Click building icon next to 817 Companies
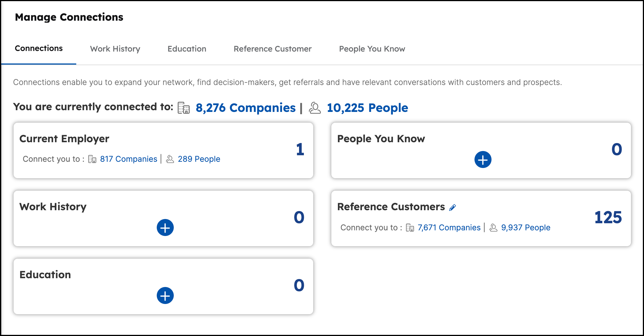This screenshot has height=336, width=644. (92, 159)
